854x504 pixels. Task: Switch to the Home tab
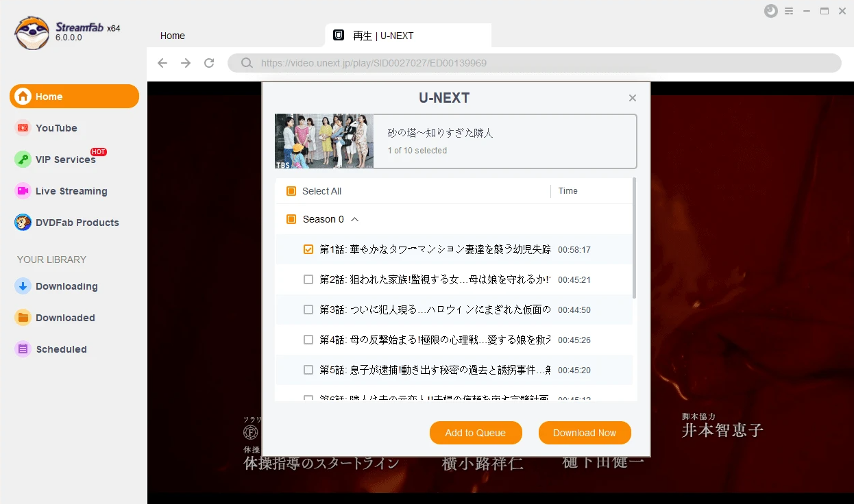point(173,36)
